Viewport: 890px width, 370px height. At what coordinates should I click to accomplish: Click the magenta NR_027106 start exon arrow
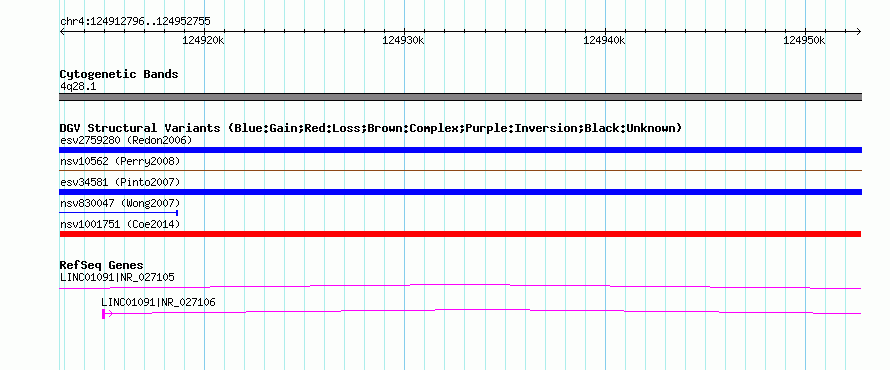(106, 314)
